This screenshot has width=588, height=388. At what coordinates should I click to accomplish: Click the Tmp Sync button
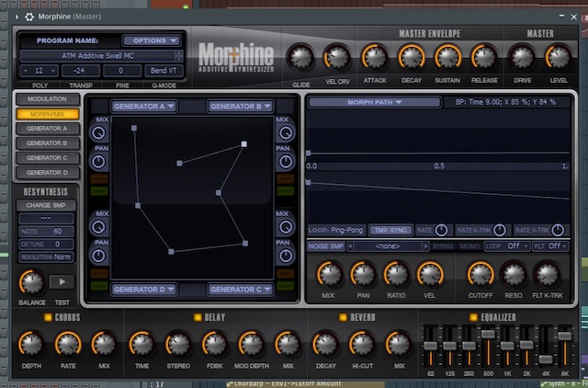pyautogui.click(x=390, y=230)
